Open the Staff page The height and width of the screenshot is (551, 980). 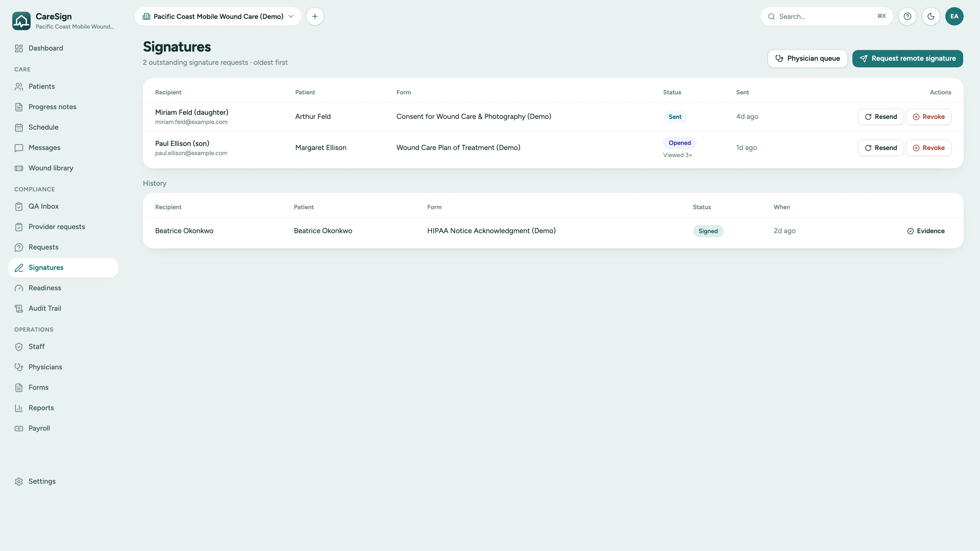[x=63, y=347]
